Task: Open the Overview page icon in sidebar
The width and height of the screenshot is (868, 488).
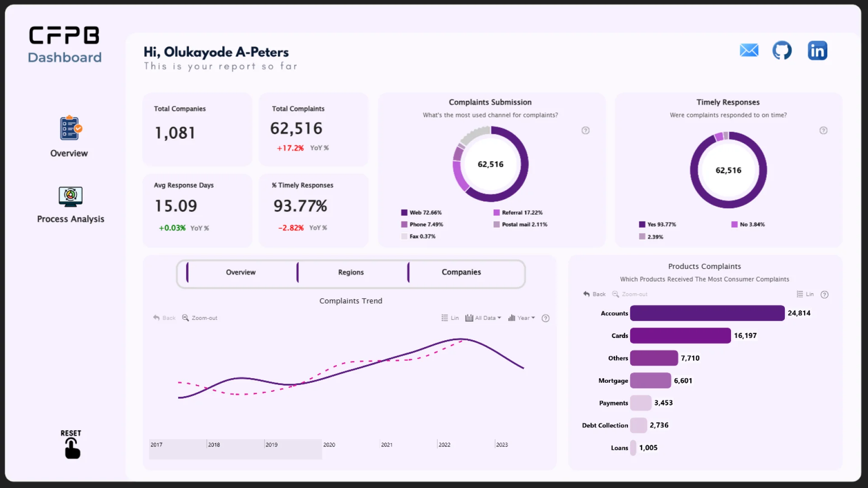Action: (x=70, y=129)
